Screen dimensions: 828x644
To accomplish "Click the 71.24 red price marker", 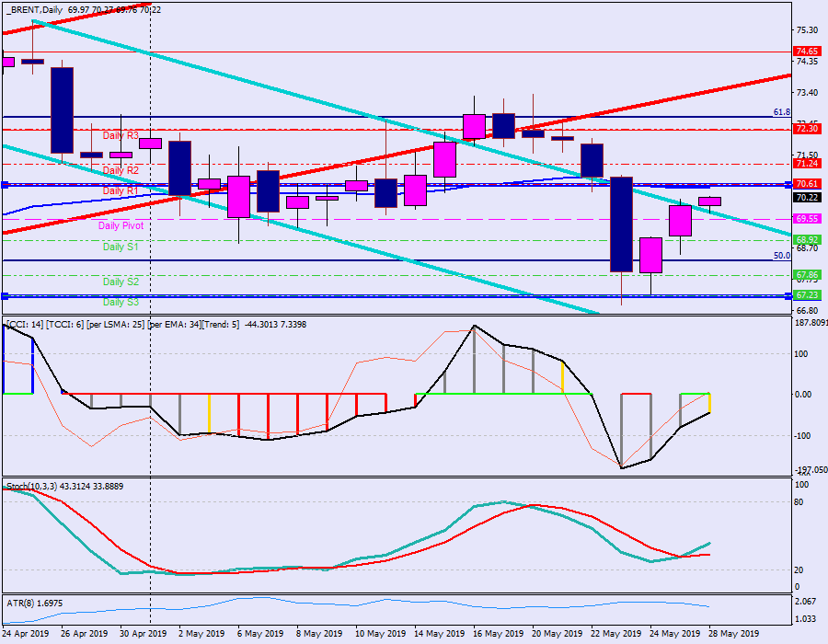I will point(807,164).
